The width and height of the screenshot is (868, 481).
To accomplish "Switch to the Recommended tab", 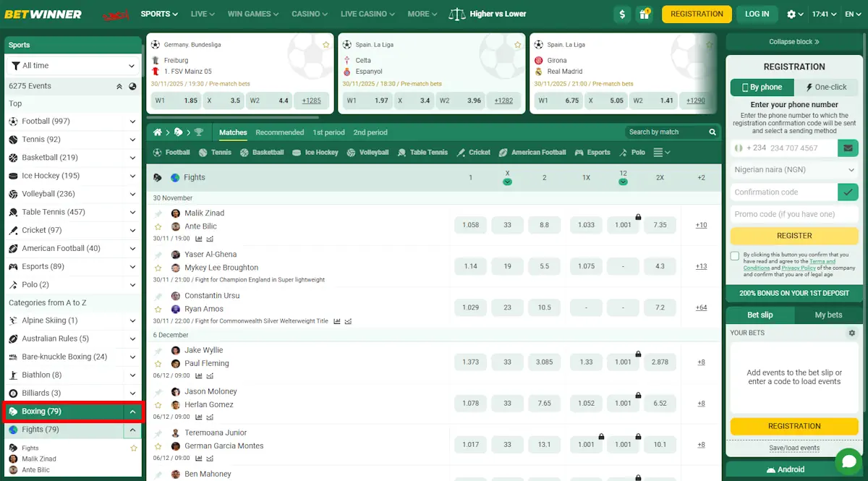I will pos(280,132).
